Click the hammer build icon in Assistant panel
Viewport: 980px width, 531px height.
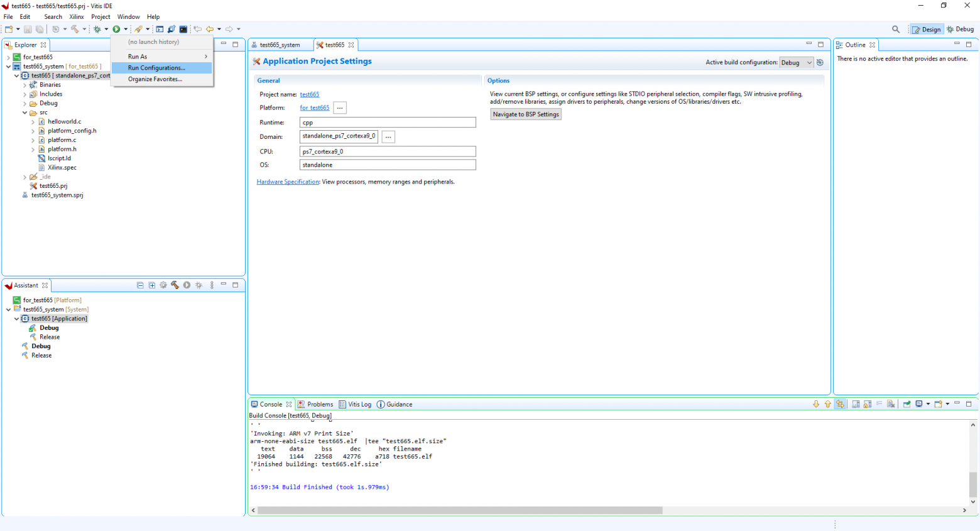coord(175,285)
